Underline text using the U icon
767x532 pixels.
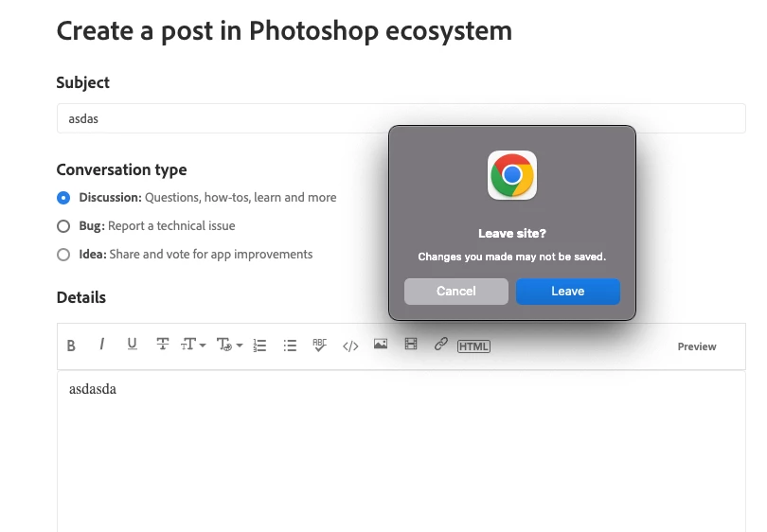click(x=132, y=345)
